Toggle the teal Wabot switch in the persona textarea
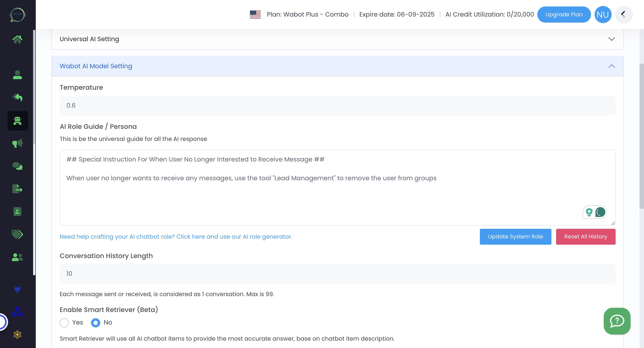This screenshot has height=348, width=644. [x=600, y=212]
